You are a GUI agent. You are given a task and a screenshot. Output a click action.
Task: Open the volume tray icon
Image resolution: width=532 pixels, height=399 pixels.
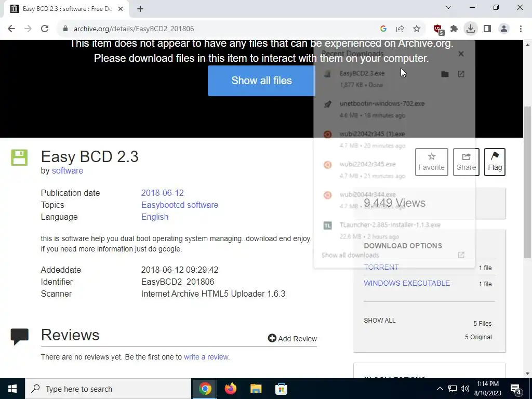(465, 389)
